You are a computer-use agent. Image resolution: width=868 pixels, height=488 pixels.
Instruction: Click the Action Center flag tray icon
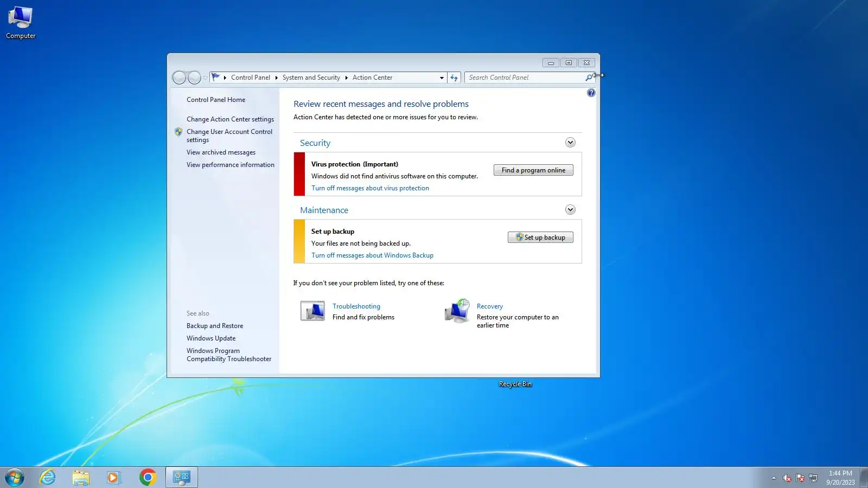pyautogui.click(x=800, y=478)
